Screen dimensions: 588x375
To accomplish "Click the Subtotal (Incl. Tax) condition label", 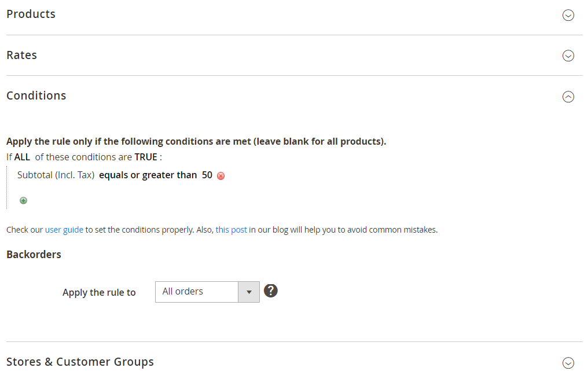I will [56, 175].
